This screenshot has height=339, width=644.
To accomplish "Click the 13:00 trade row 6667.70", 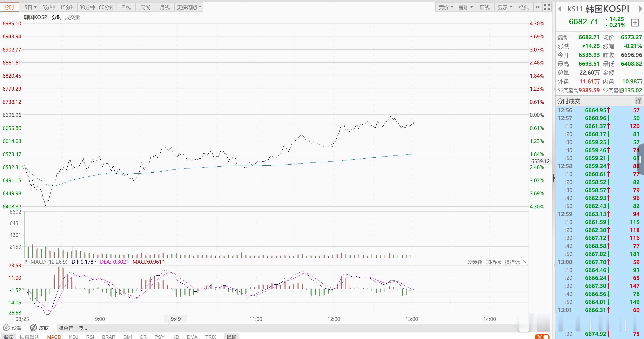I will pyautogui.click(x=599, y=262).
